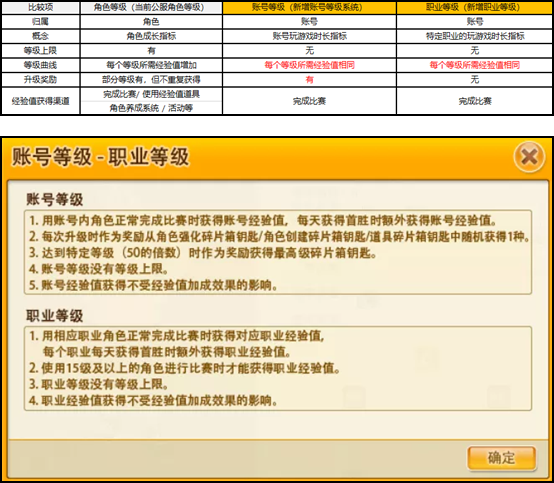The width and height of the screenshot is (554, 483).
Task: Click the 职业等级 section heading inside the dialog
Action: [54, 316]
